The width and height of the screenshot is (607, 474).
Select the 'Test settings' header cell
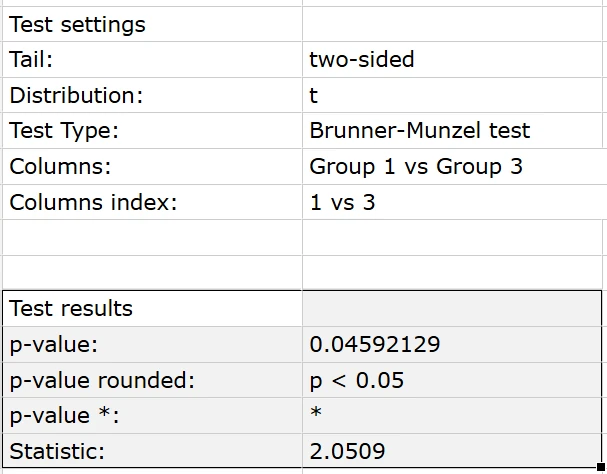pos(152,24)
